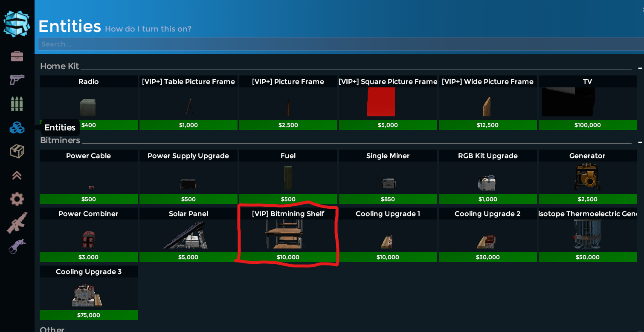Purchase the $2,500 Generator
Viewport: 644px width, 332px height.
tap(588, 199)
